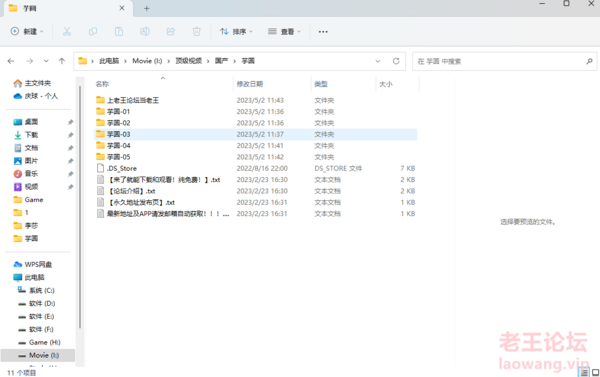Open 桌面 Desktop in sidebar
Viewport: 600px width, 377px height.
tap(26, 122)
